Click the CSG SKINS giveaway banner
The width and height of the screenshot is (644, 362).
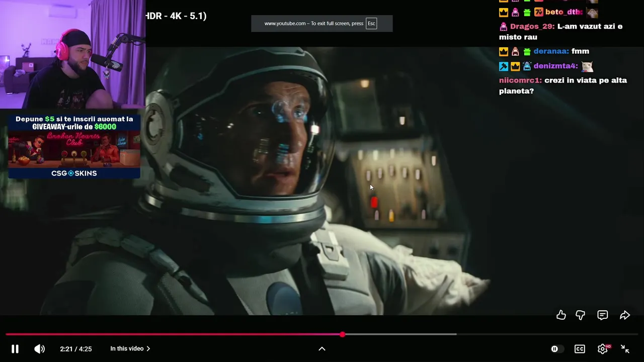74,146
